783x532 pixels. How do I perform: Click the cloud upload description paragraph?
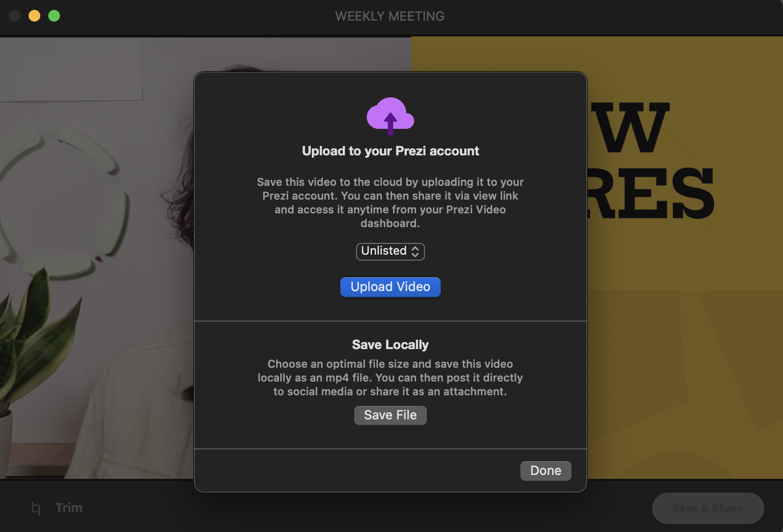(x=390, y=203)
